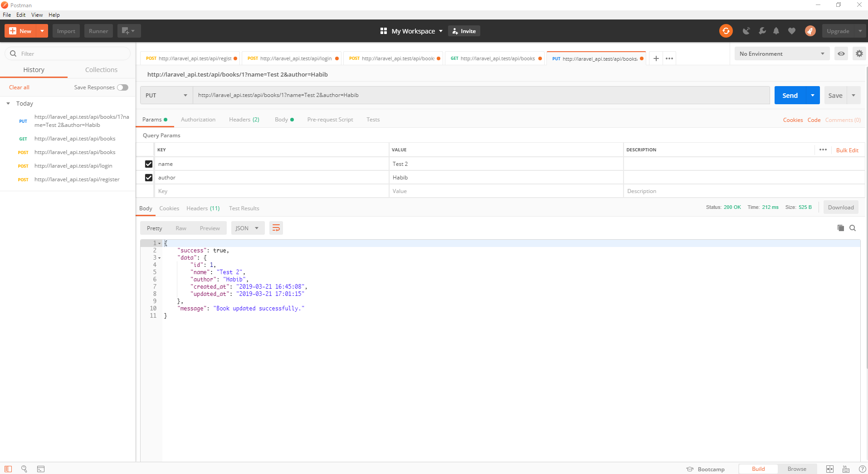
Task: Open notifications bell icon
Action: [776, 31]
